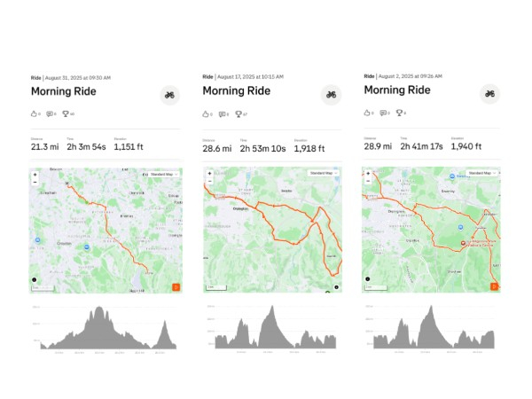The width and height of the screenshot is (532, 399).
Task: View trophy achievements on the August 2 ride
Action: pos(399,113)
